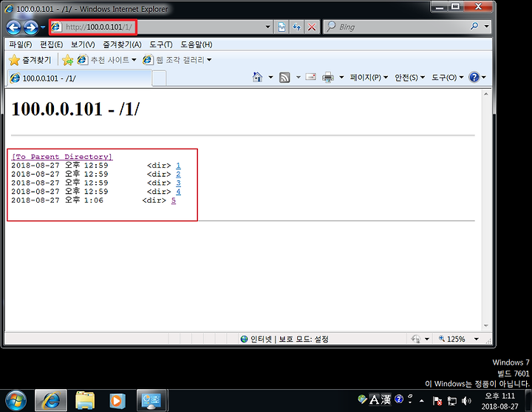Click 인터넷 | 보호 모드 status zone

[x=284, y=339]
